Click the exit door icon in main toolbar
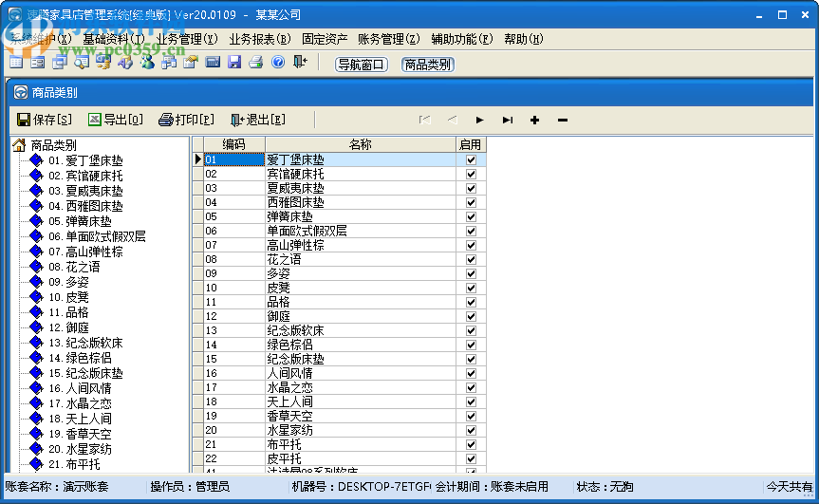Viewport: 819px width, 504px height. [x=300, y=62]
